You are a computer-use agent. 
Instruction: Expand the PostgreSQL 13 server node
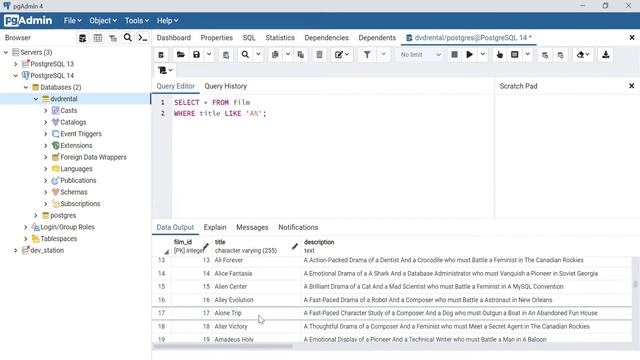click(16, 64)
